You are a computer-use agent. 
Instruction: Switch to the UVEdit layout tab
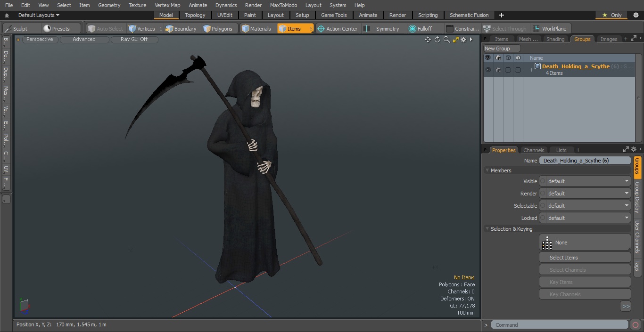click(225, 15)
